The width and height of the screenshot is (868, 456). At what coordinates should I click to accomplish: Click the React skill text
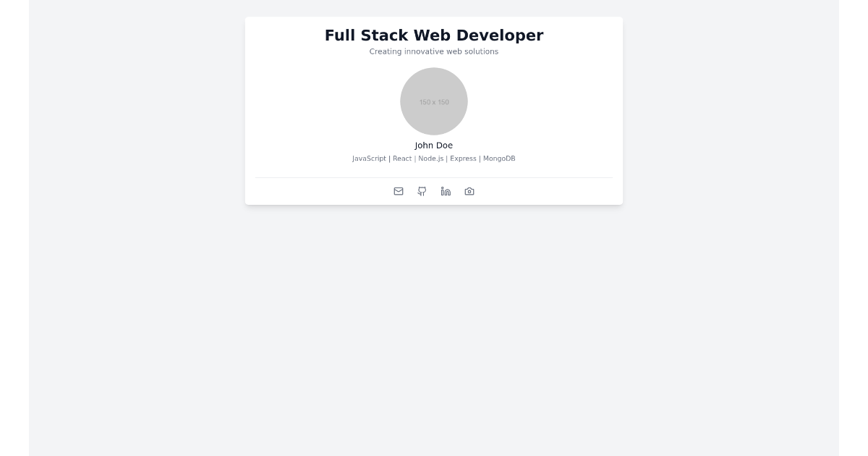402,159
